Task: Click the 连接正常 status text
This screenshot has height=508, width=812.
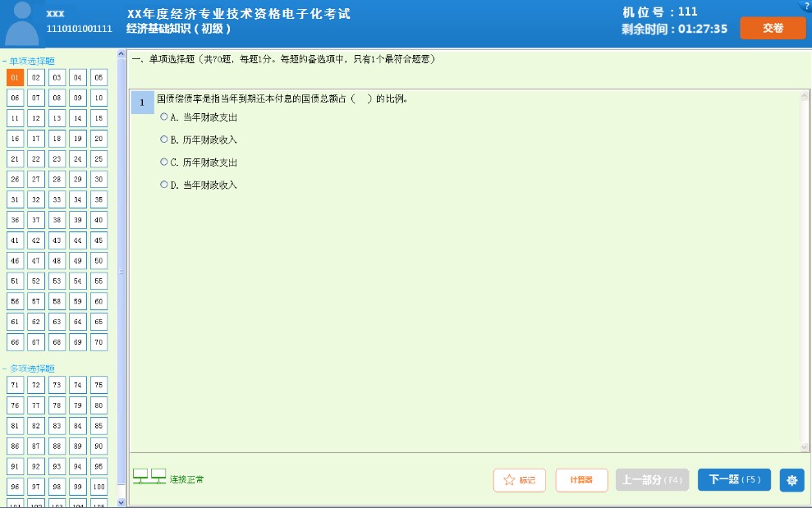Action: (186, 479)
